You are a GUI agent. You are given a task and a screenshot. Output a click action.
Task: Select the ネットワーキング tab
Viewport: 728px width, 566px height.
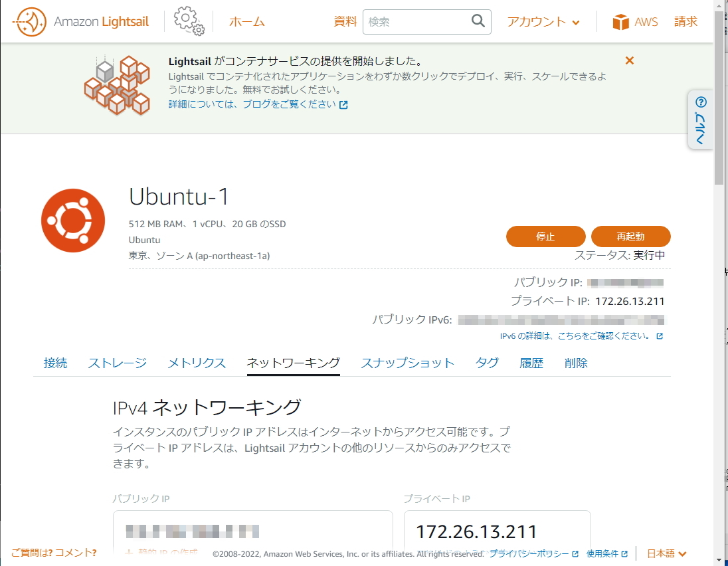pyautogui.click(x=294, y=363)
